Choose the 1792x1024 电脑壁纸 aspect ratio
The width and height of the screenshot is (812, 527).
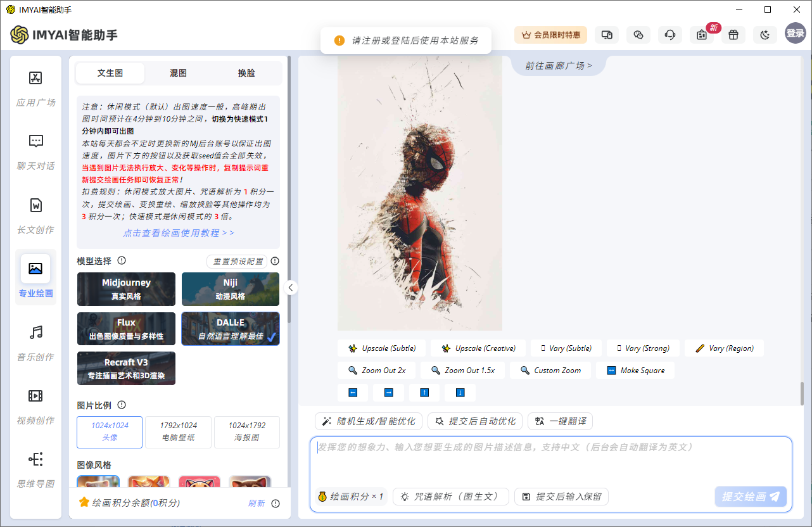click(x=179, y=432)
